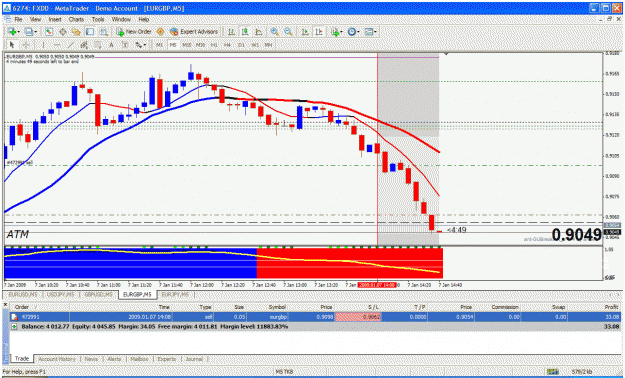Switch to the EURUSD,M5 chart tab
The width and height of the screenshot is (625, 378).
coord(23,295)
